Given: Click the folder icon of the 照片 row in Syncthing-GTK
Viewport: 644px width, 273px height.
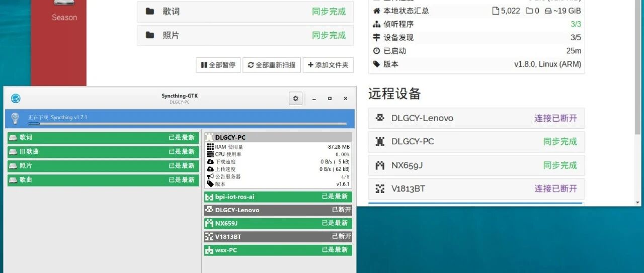Looking at the screenshot, I should [x=13, y=165].
